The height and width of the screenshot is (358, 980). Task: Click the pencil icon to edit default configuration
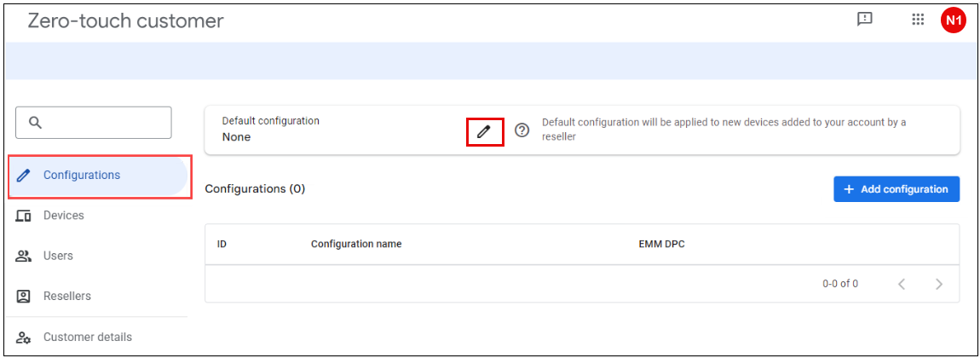pyautogui.click(x=485, y=131)
